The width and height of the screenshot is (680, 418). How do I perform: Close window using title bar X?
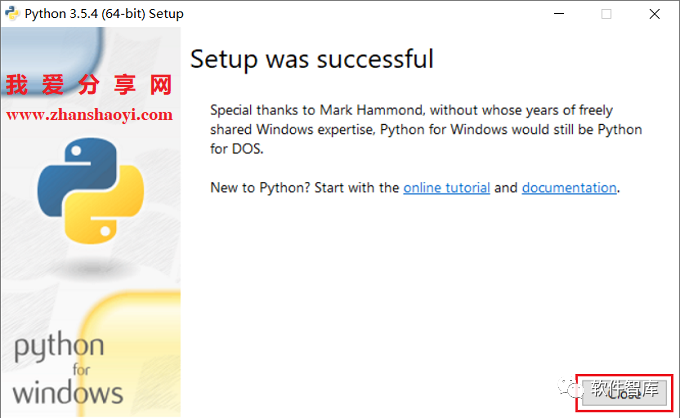pos(654,14)
